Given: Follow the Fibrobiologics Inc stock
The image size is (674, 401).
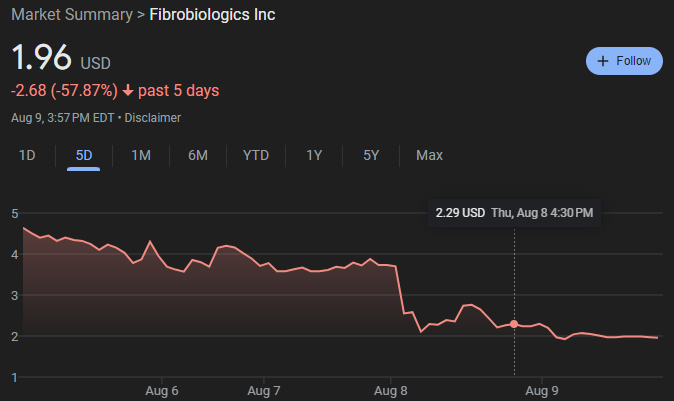Looking at the screenshot, I should pyautogui.click(x=624, y=61).
